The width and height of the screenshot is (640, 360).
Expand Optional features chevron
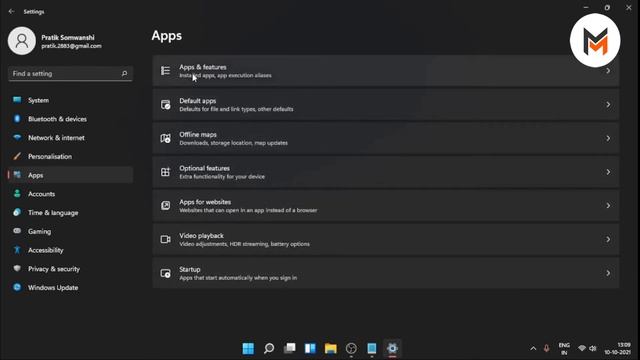tap(608, 172)
